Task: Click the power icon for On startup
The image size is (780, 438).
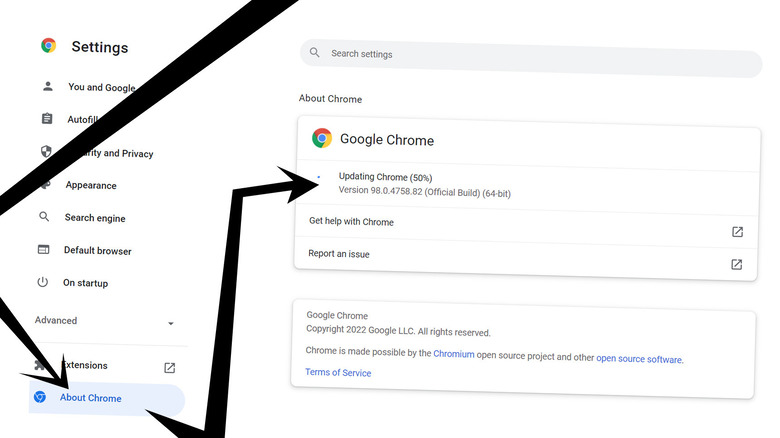Action: 42,282
